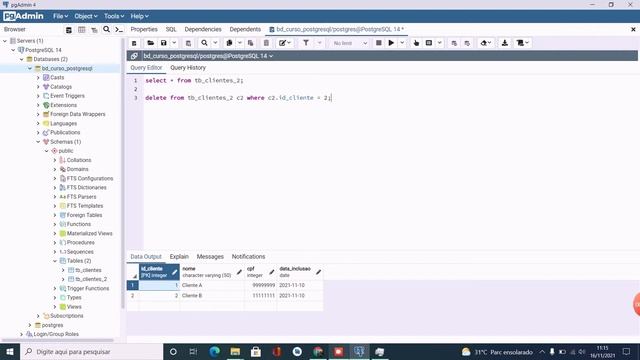Screen dimensions: 640x360
Task: Click the Copy icon in the query toolbar
Action: coord(229,43)
